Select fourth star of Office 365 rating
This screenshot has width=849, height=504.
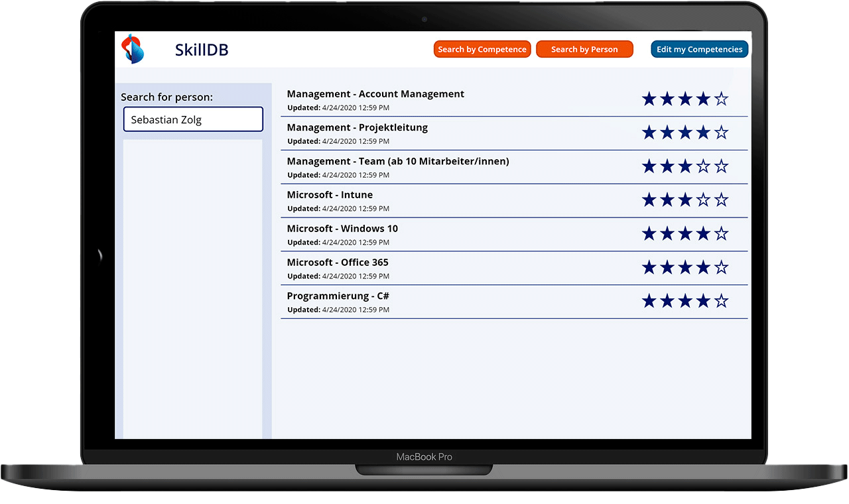tap(704, 268)
